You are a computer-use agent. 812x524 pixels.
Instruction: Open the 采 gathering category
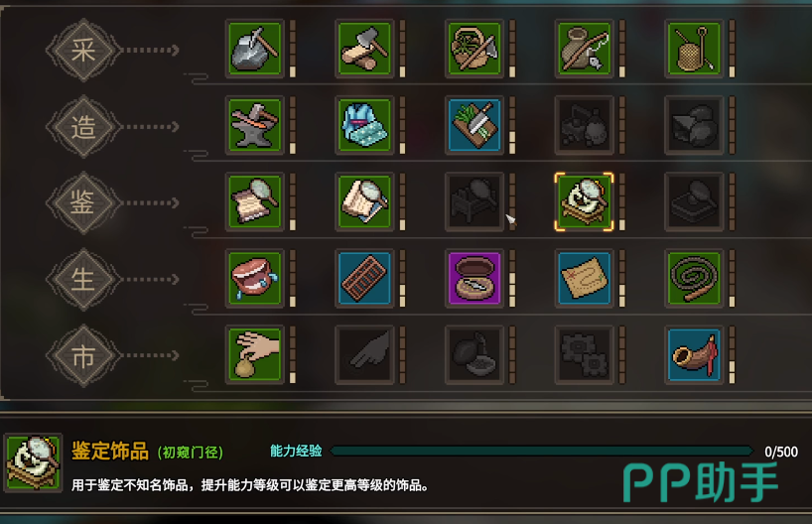tap(84, 51)
